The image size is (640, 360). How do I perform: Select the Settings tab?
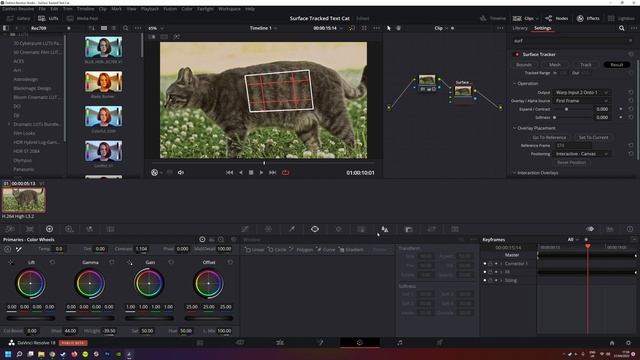(x=542, y=28)
